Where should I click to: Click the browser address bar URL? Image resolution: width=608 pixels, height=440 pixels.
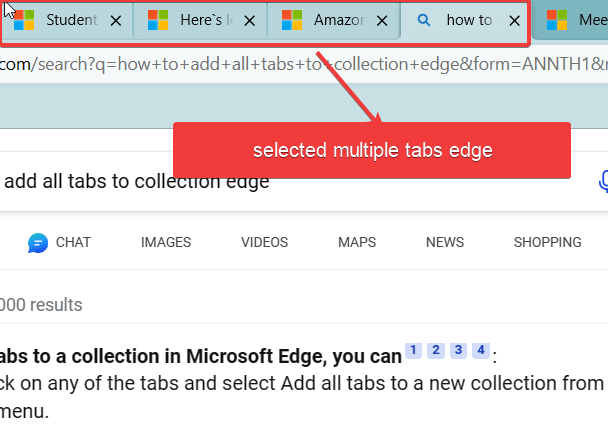point(300,64)
